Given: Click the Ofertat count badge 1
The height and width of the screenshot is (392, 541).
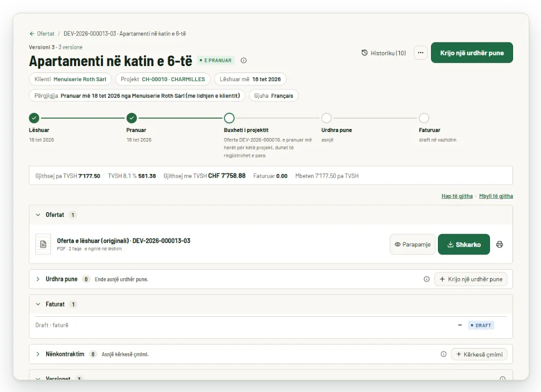Looking at the screenshot, I should click(72, 215).
